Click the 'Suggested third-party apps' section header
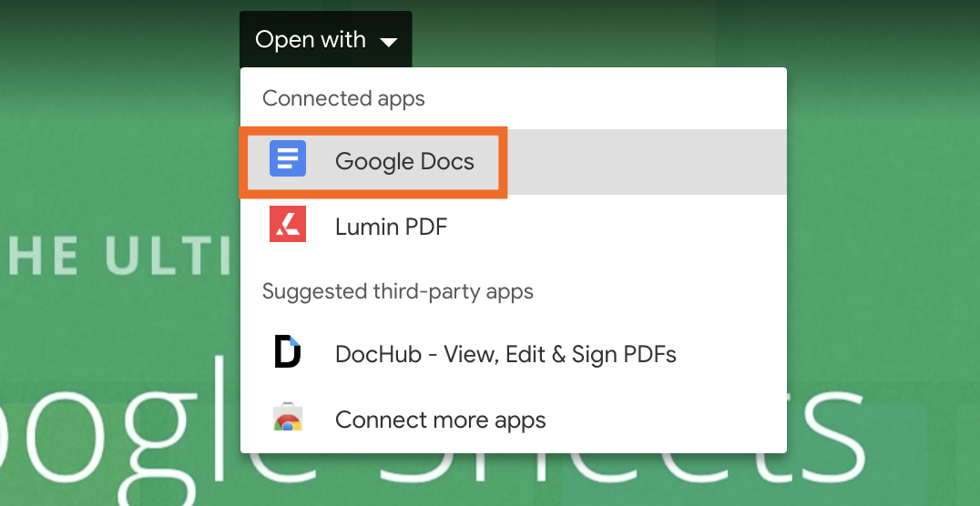 click(397, 291)
